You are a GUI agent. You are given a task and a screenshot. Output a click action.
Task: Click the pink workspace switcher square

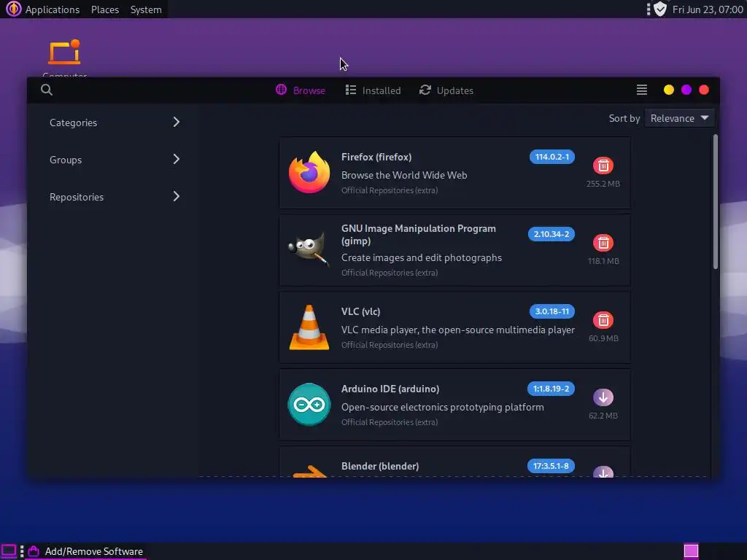tap(691, 551)
